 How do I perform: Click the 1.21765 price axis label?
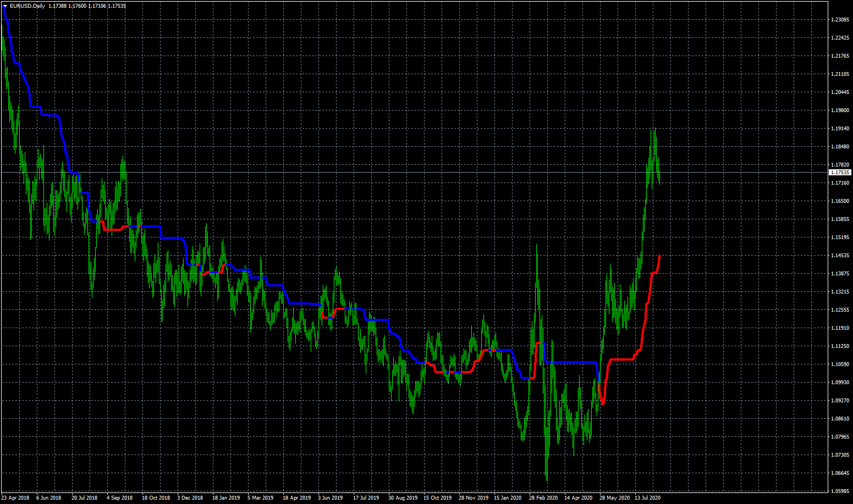pos(840,56)
